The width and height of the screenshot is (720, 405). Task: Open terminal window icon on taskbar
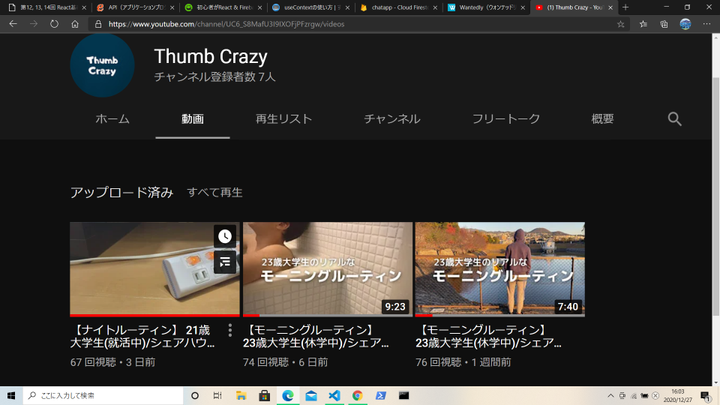tap(404, 395)
